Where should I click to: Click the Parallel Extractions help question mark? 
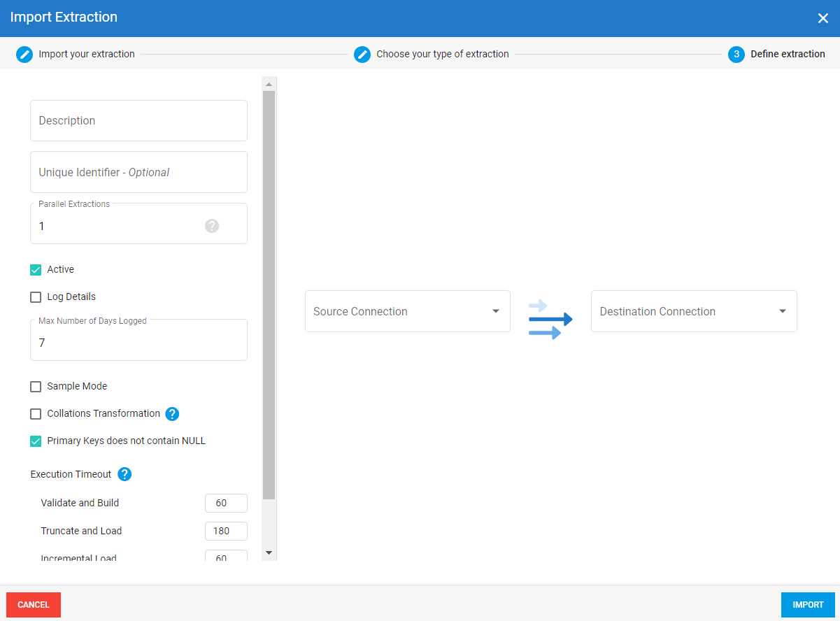tap(212, 226)
